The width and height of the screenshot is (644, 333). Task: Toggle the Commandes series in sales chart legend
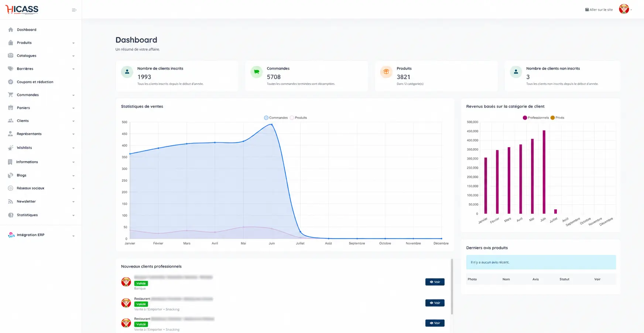(x=276, y=118)
